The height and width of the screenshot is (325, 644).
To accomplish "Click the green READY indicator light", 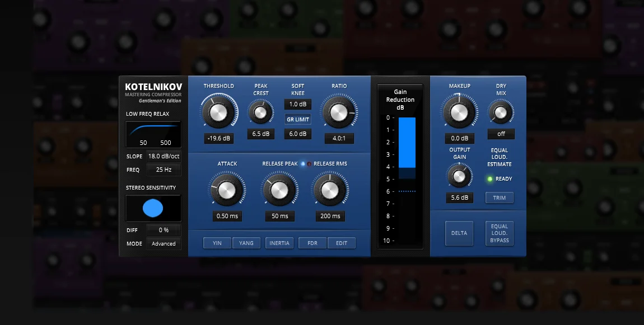I will (489, 179).
